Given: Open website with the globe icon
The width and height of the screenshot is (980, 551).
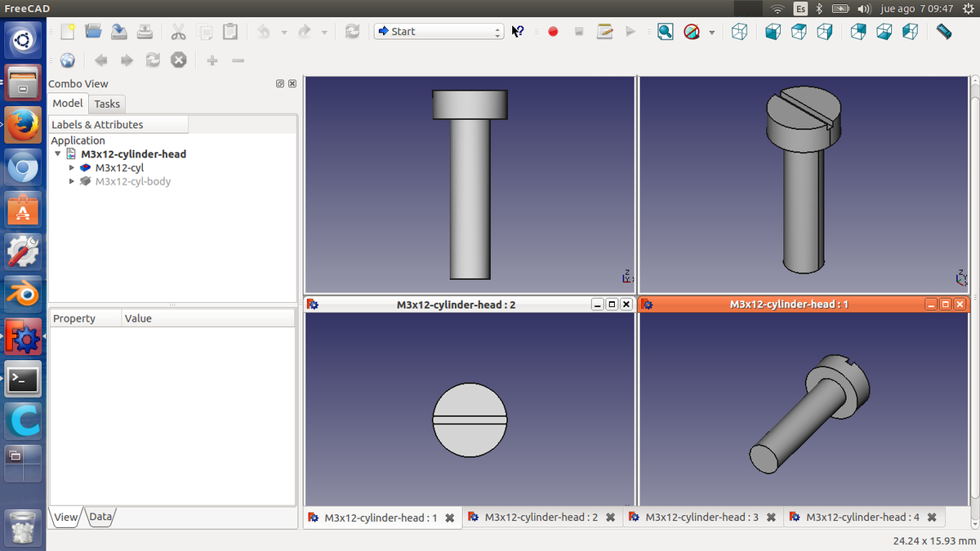Looking at the screenshot, I should 68,60.
